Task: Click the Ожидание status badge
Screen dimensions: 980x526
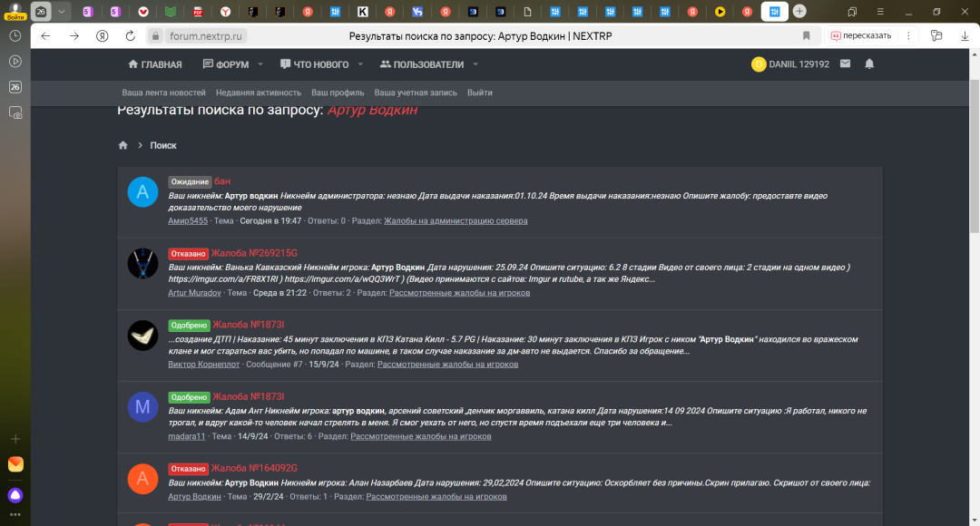Action: coord(190,181)
